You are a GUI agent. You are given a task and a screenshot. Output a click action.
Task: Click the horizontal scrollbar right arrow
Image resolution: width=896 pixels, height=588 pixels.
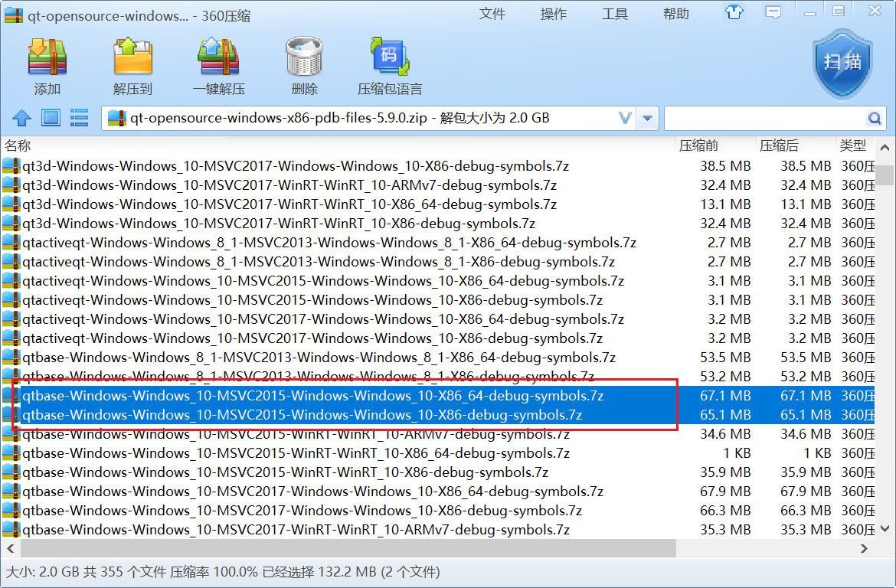(x=864, y=549)
